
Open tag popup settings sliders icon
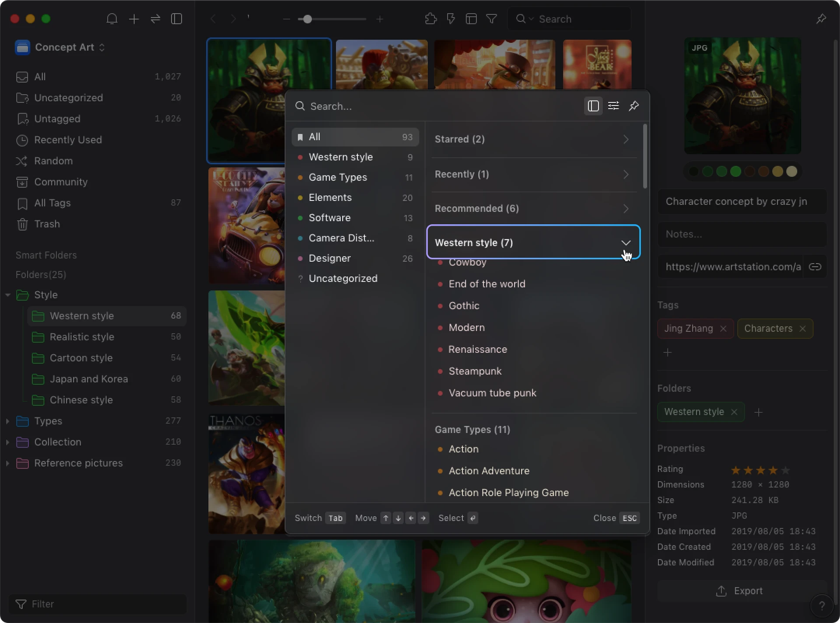(x=613, y=106)
